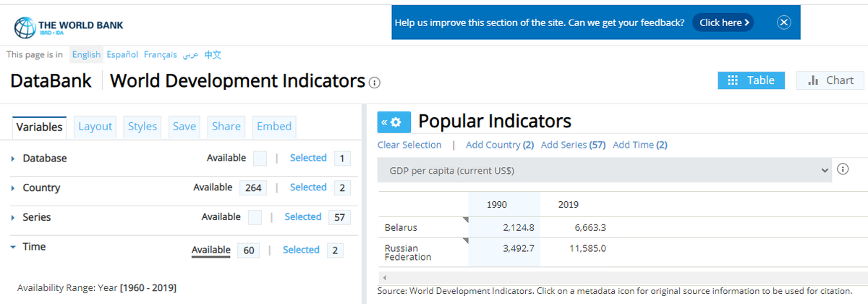Viewport: 868px width, 304px height.
Task: Click Series selected count 57
Action: point(340,217)
